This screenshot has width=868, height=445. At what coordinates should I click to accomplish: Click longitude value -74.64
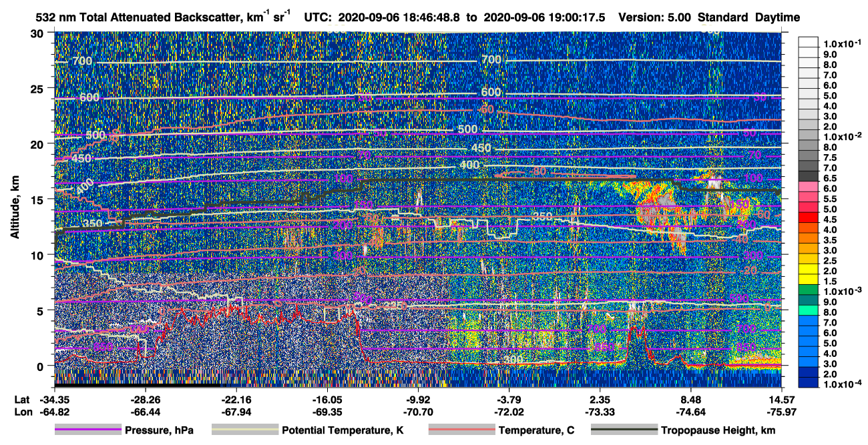[x=690, y=412]
